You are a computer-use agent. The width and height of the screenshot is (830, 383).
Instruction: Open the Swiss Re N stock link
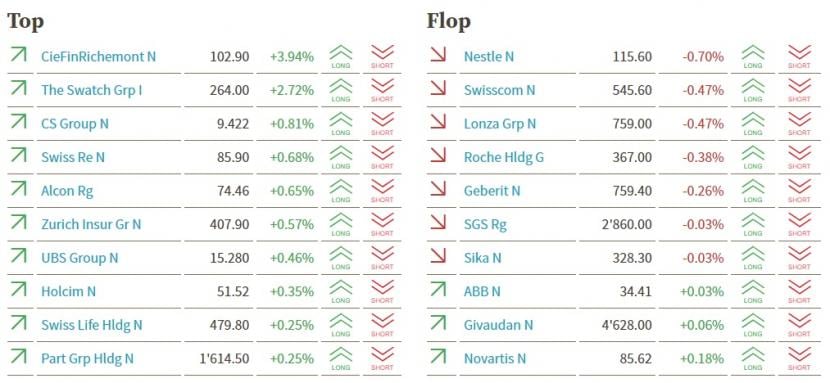pyautogui.click(x=73, y=157)
